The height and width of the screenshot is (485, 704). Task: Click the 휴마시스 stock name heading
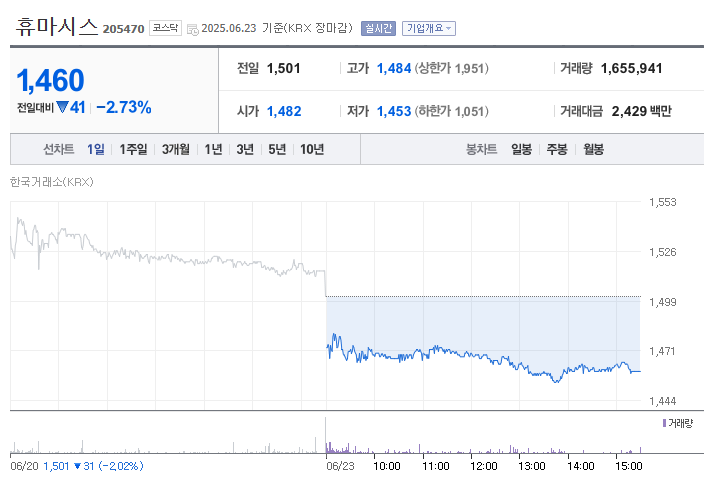(57, 27)
